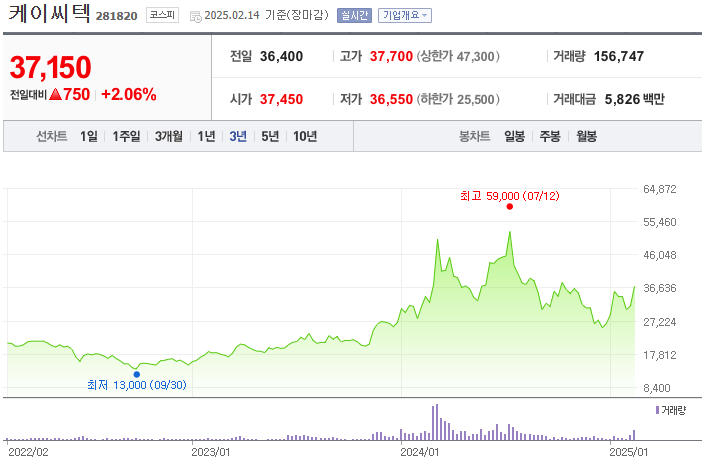Click the 2025/01 x-axis label

pyautogui.click(x=629, y=452)
